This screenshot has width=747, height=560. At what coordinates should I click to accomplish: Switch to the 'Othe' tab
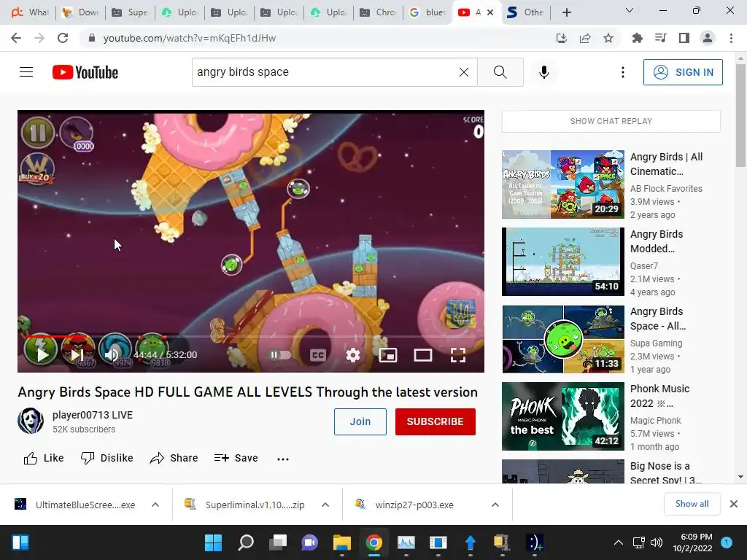525,12
